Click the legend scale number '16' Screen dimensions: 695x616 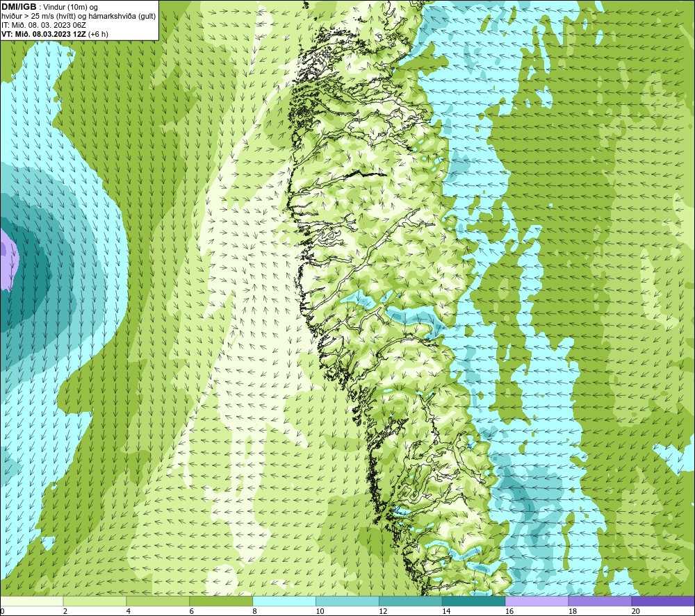point(509,611)
